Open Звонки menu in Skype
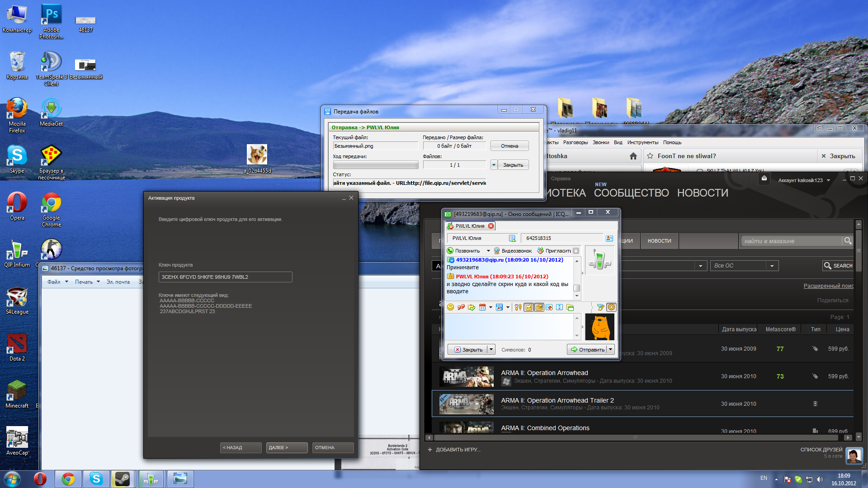Viewport: 868px width, 488px height. tap(601, 142)
